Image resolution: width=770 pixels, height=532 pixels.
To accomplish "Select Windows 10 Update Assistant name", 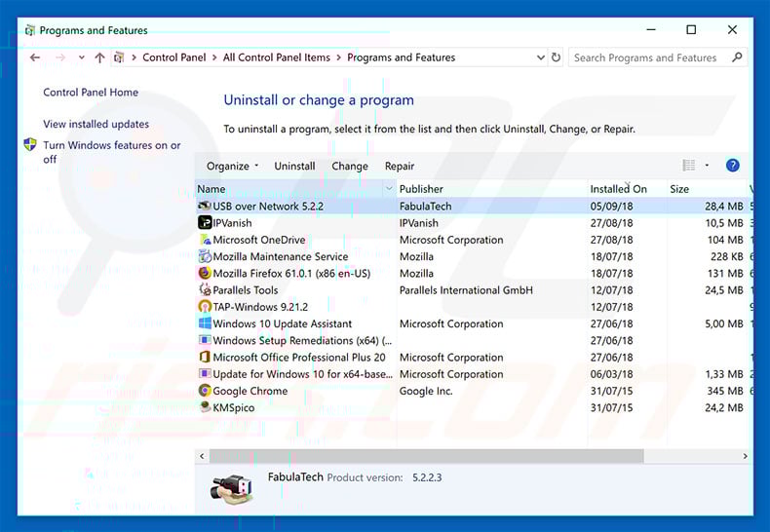I will (x=283, y=323).
